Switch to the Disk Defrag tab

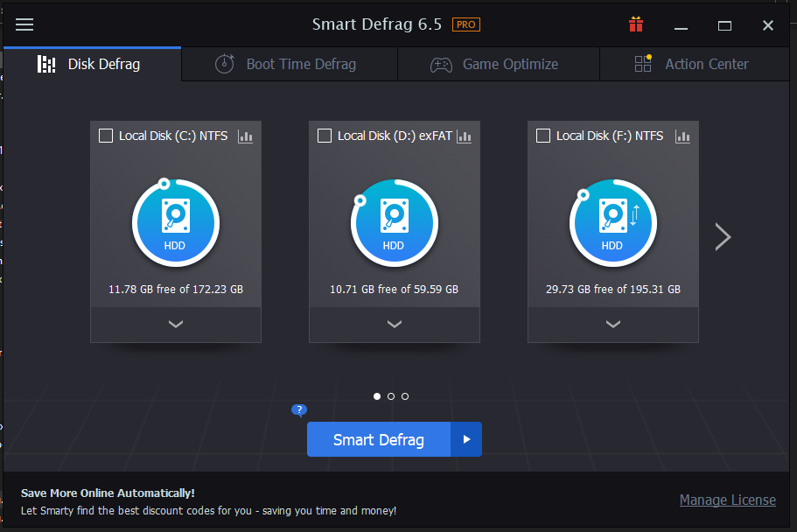point(92,64)
